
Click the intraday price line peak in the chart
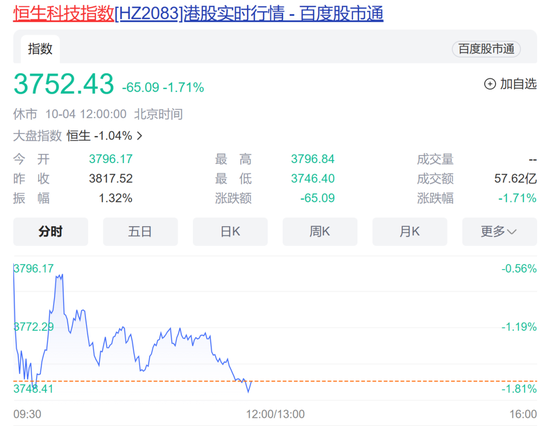[59, 277]
